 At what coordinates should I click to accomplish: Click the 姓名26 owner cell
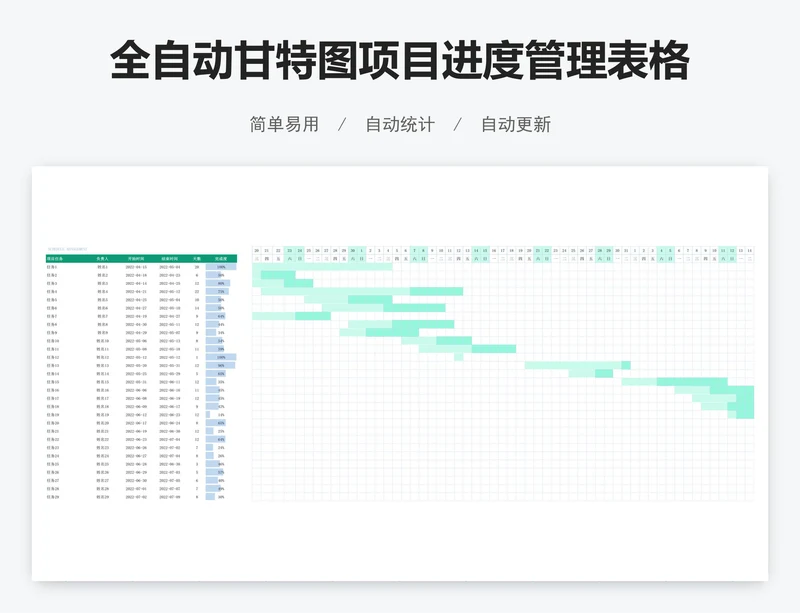103,472
